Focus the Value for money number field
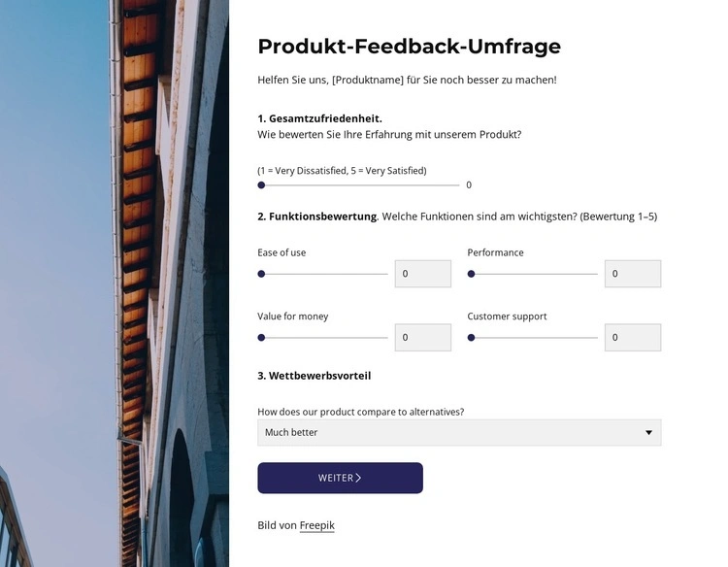 422,338
